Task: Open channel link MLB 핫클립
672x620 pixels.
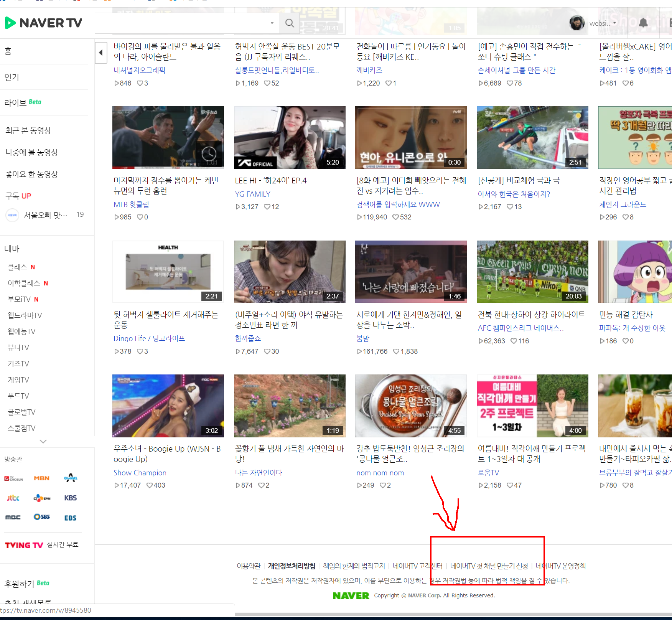Action: pos(131,205)
